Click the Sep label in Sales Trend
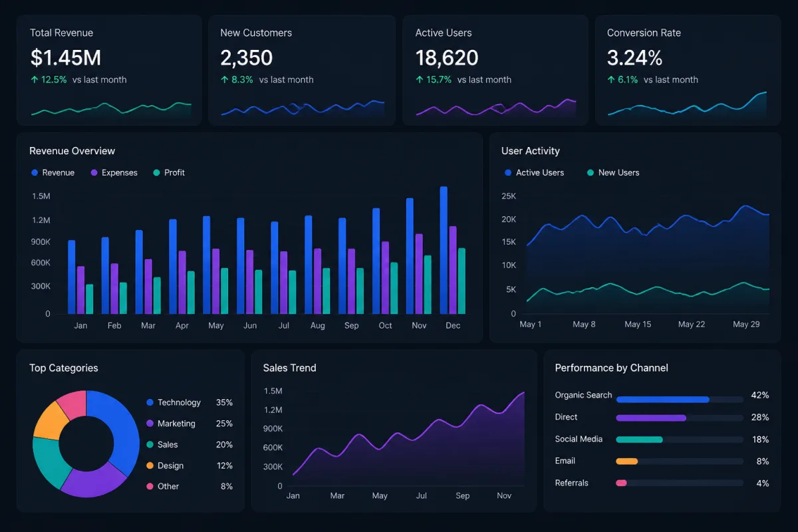The width and height of the screenshot is (798, 532). [463, 495]
